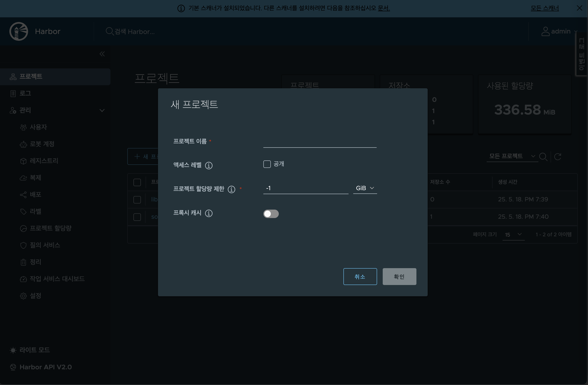The image size is (588, 385).
Task: Enable the proxy cache toggle switch
Action: coord(271,214)
